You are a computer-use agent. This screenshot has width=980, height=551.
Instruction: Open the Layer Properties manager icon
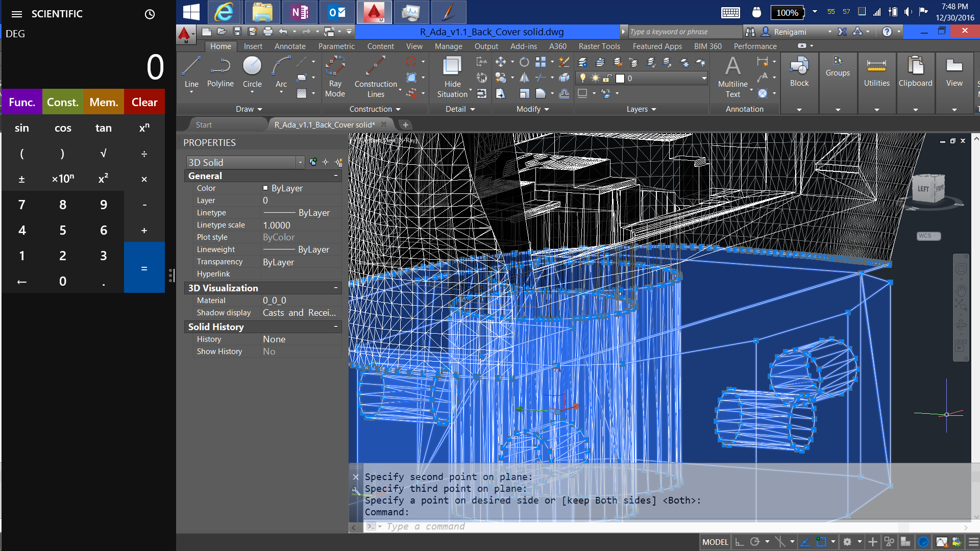[582, 63]
